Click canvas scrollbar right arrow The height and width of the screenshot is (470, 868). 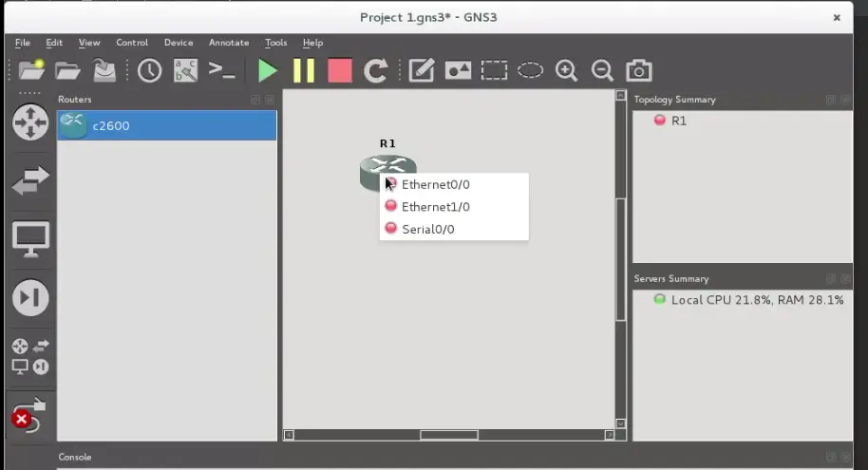pos(610,435)
